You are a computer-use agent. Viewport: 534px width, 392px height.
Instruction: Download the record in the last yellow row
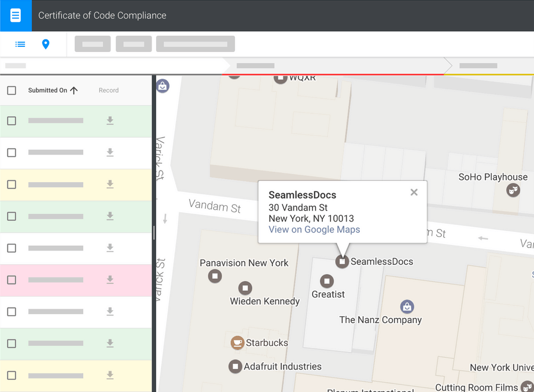pyautogui.click(x=110, y=375)
